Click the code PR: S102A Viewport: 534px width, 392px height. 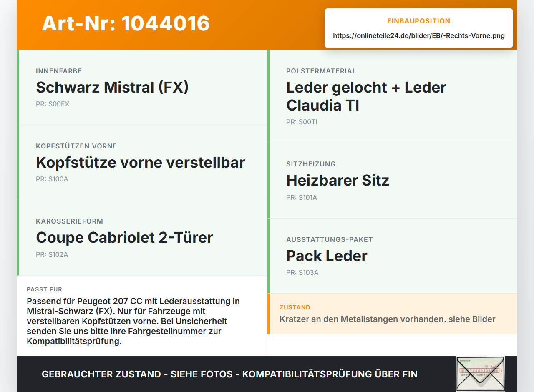52,254
